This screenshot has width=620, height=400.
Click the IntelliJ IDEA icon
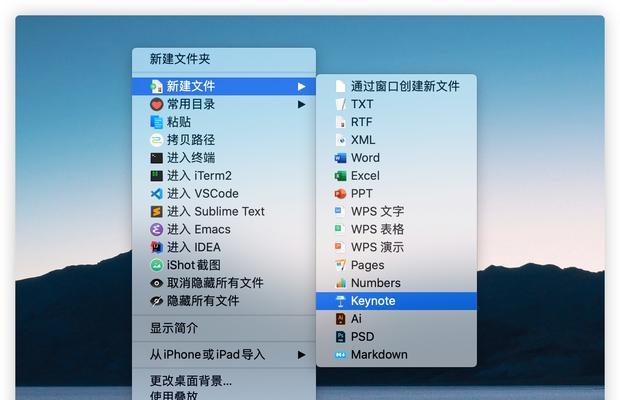click(x=157, y=247)
